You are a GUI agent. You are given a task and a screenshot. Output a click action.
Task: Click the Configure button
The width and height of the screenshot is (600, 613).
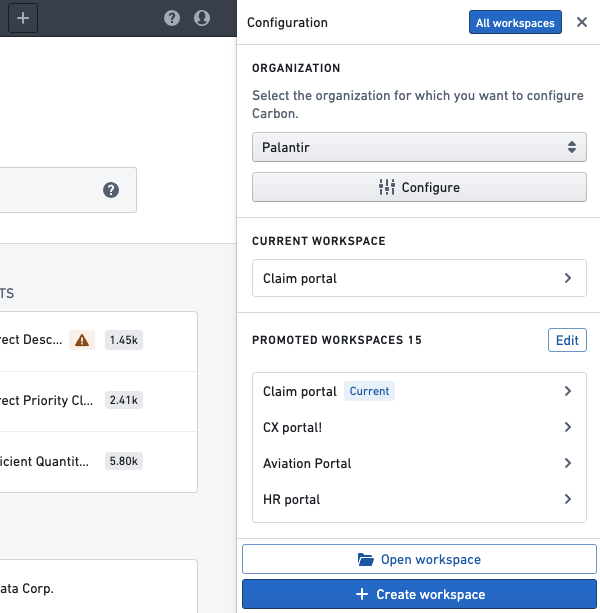pos(419,187)
